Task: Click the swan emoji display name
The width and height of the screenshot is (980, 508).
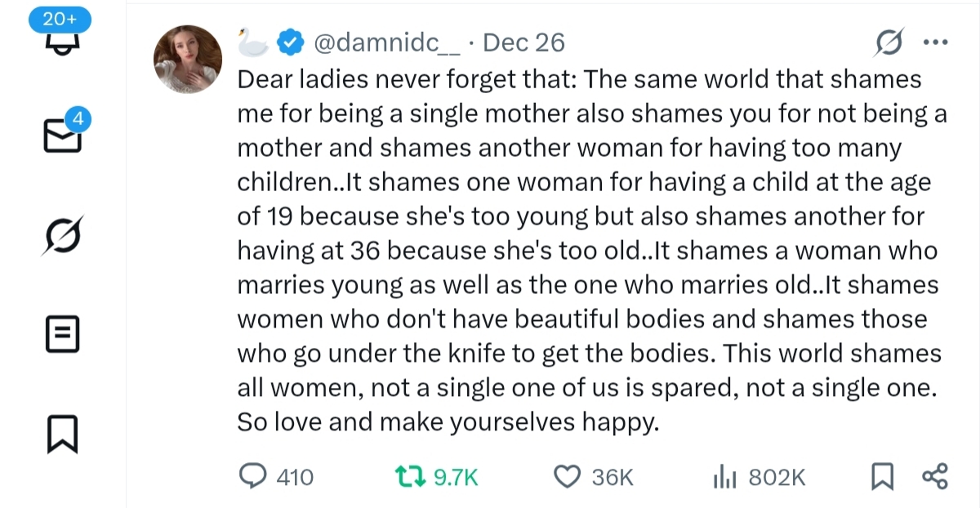Action: (252, 42)
